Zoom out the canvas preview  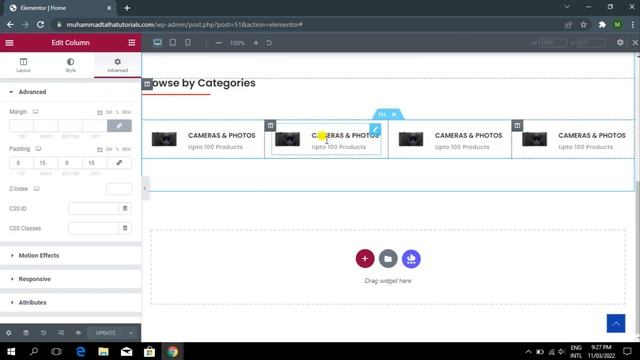click(219, 43)
